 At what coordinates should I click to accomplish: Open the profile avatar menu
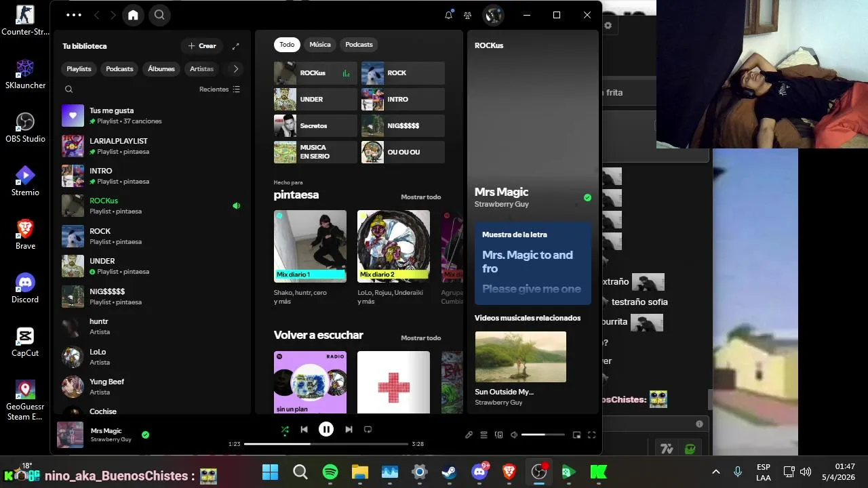coord(493,15)
